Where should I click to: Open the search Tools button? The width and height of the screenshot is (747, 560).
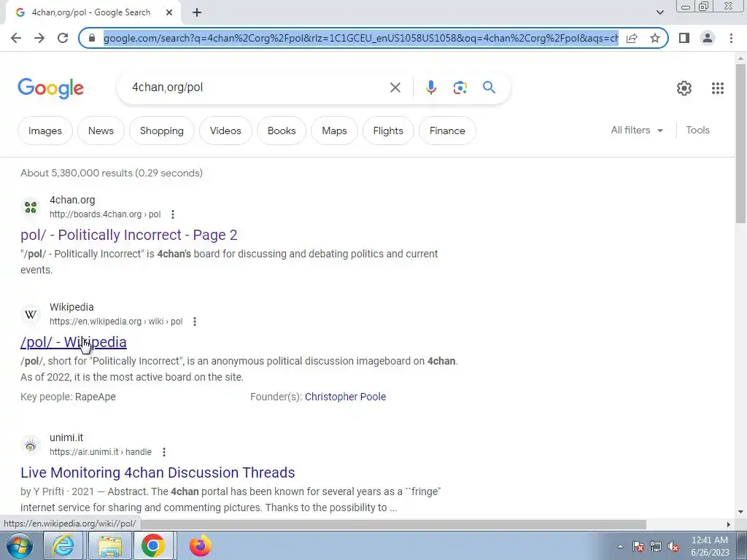697,130
